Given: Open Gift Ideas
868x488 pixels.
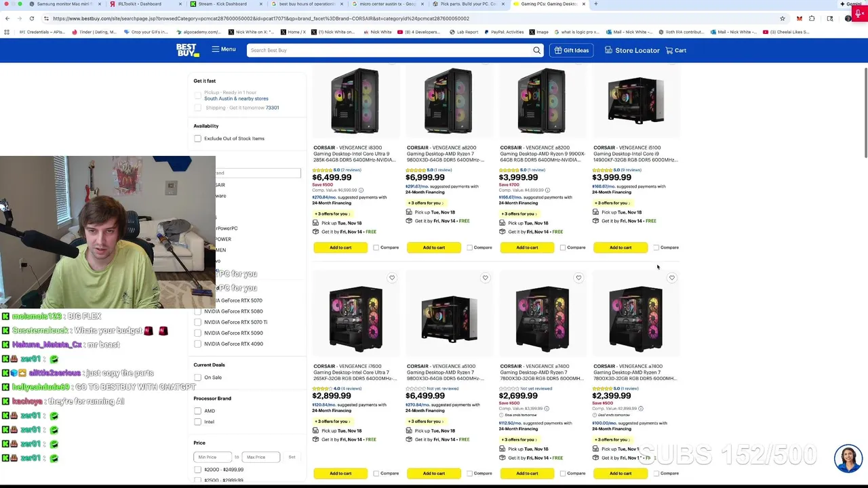Looking at the screenshot, I should point(571,50).
